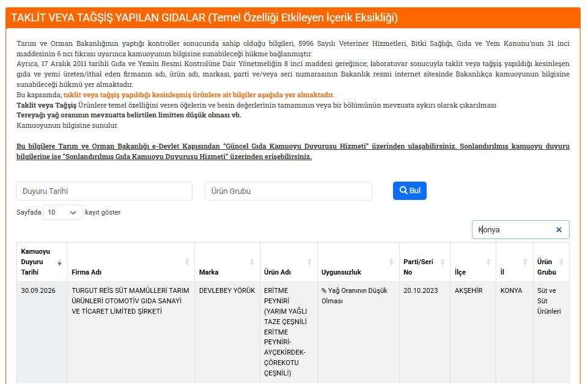Sort table by Firma Adı sort icon
The height and width of the screenshot is (384, 588).
coord(187,262)
